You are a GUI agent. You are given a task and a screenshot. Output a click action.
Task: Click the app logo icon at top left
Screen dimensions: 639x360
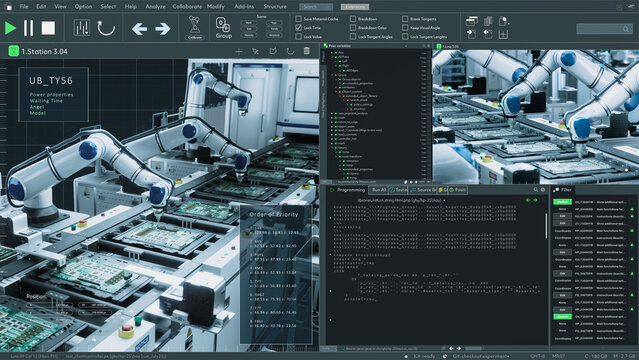tap(8, 7)
